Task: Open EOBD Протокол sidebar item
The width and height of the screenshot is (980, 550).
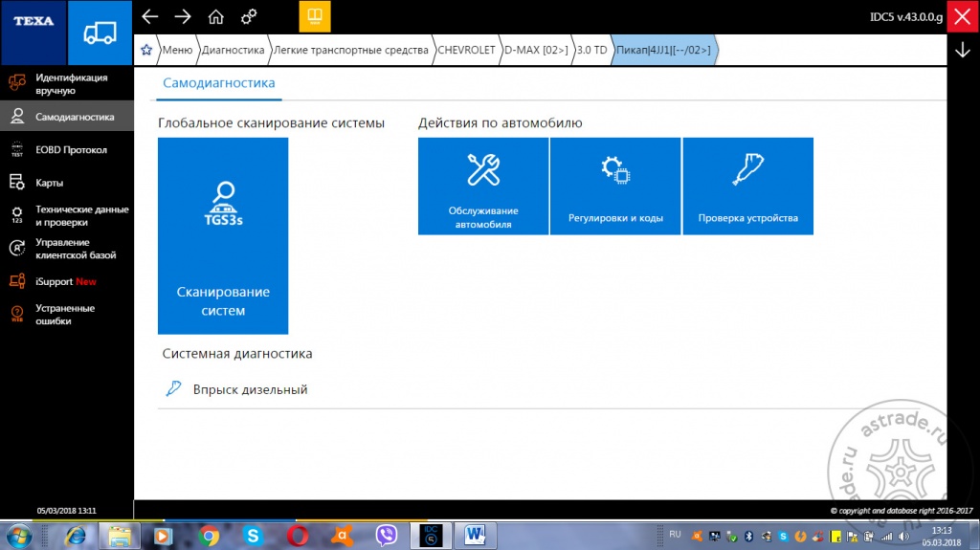Action: 67,150
